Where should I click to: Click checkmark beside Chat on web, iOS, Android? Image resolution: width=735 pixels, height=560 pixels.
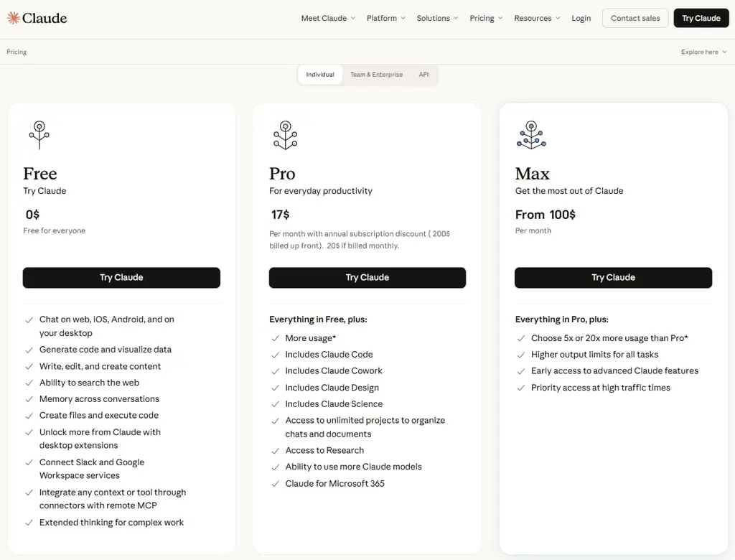29,320
